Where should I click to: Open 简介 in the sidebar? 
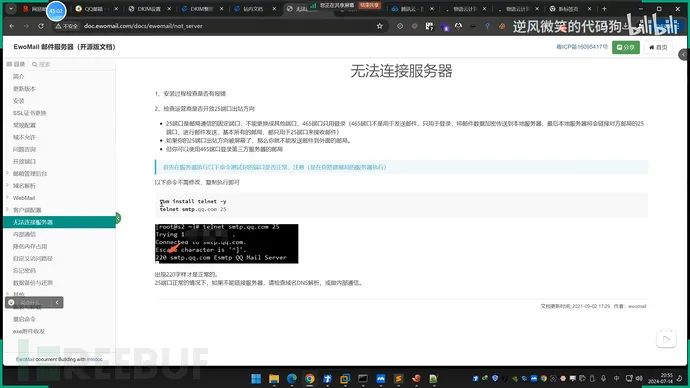(18, 77)
